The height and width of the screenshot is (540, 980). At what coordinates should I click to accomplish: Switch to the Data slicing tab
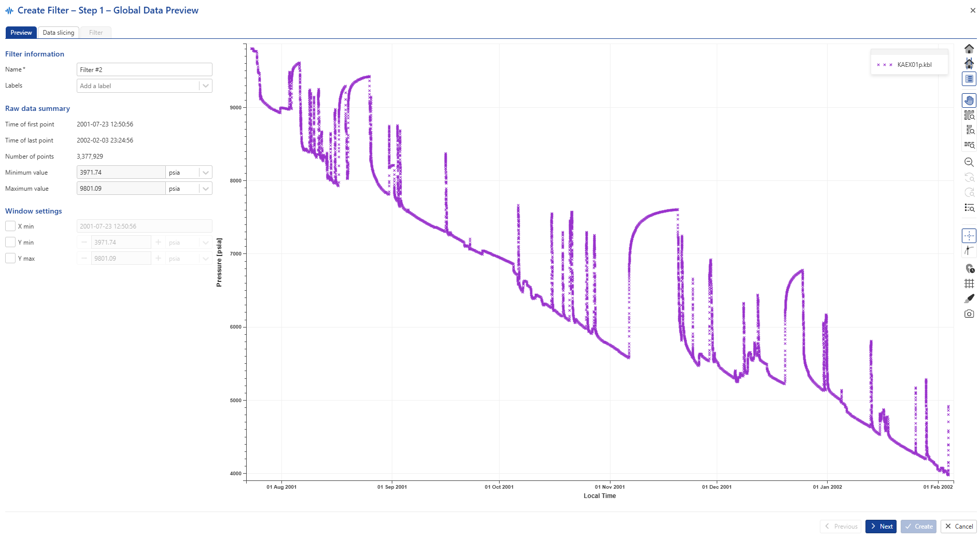pos(58,33)
